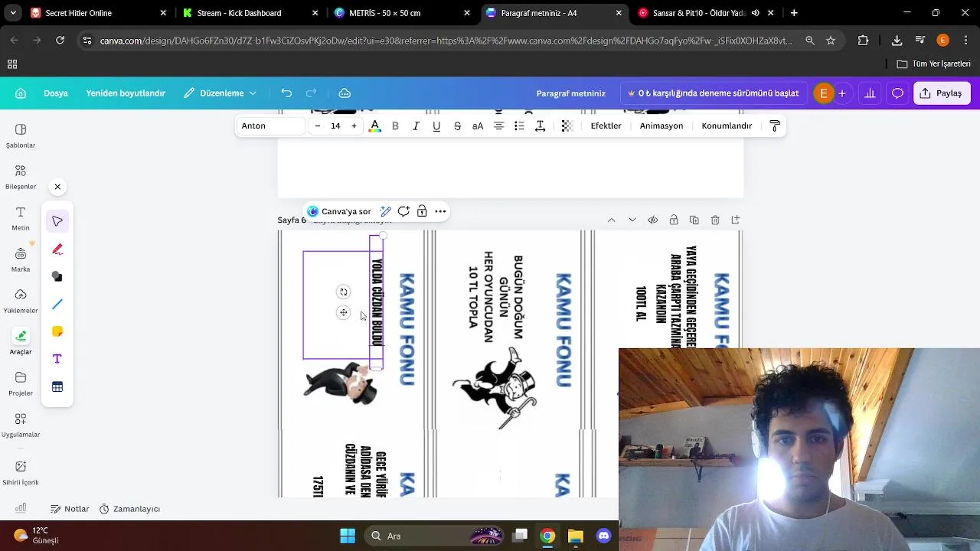Open the Konumlandır panel
The width and height of the screenshot is (980, 551).
click(x=727, y=126)
